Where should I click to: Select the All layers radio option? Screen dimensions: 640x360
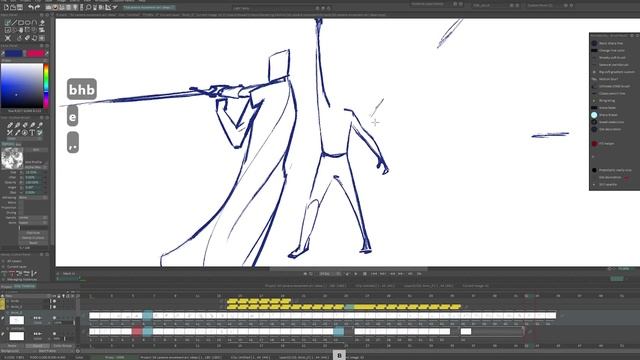point(4,261)
